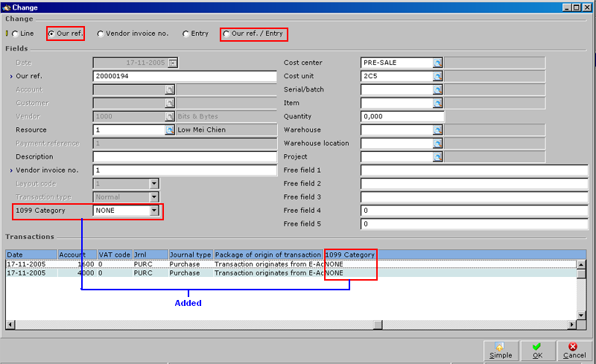The width and height of the screenshot is (596, 364).
Task: Sort by the Account column header
Action: pyautogui.click(x=77, y=255)
